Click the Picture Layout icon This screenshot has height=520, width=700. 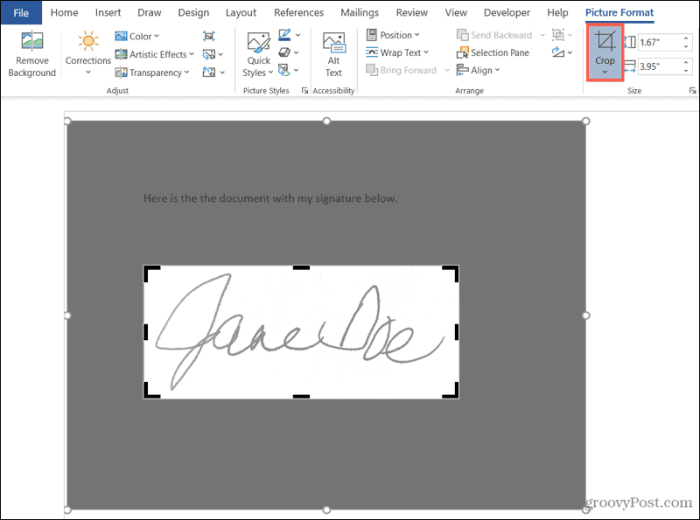point(284,70)
